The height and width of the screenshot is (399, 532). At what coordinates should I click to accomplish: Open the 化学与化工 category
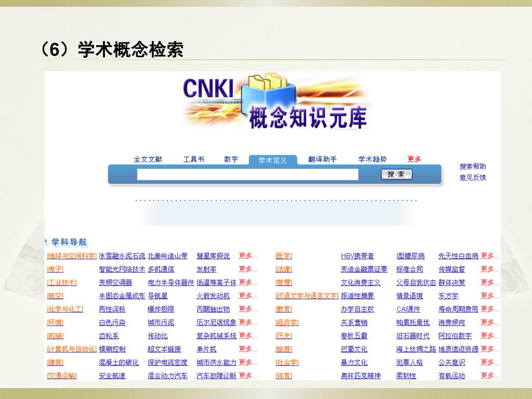point(65,310)
